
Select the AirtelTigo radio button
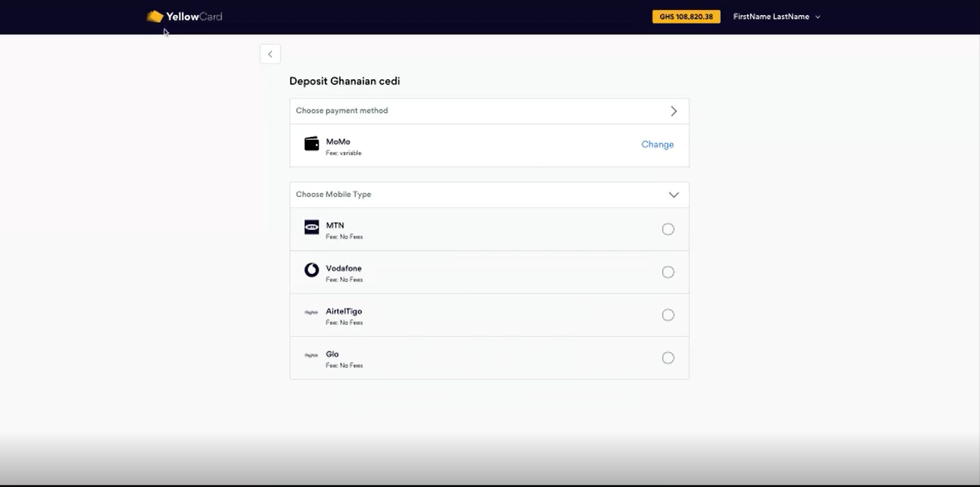668,315
